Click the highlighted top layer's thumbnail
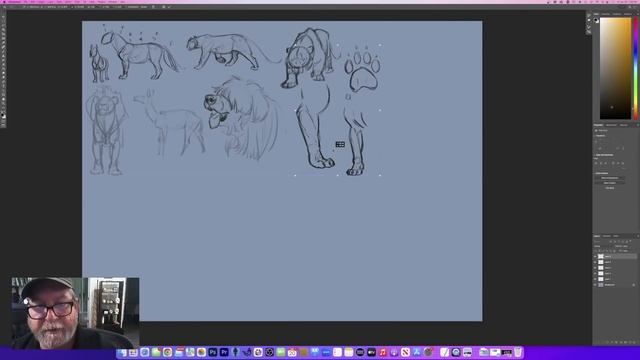Viewport: 640px width, 360px height. [601, 256]
